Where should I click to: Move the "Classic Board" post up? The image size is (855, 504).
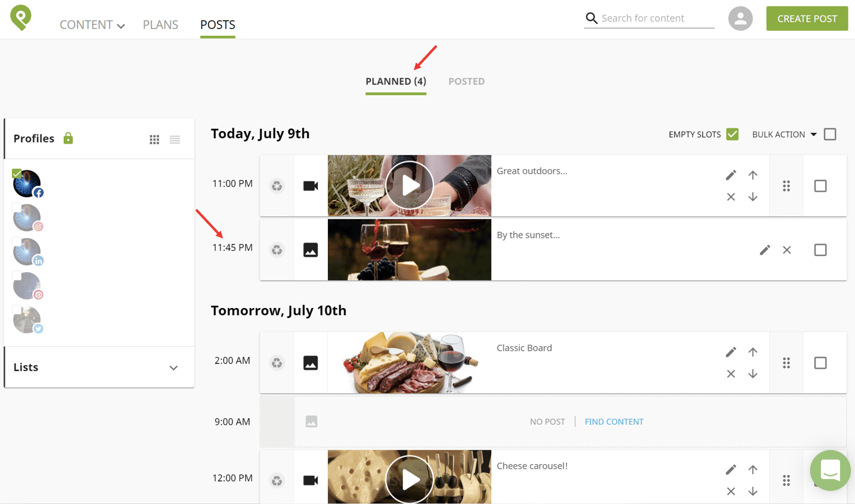coord(753,352)
